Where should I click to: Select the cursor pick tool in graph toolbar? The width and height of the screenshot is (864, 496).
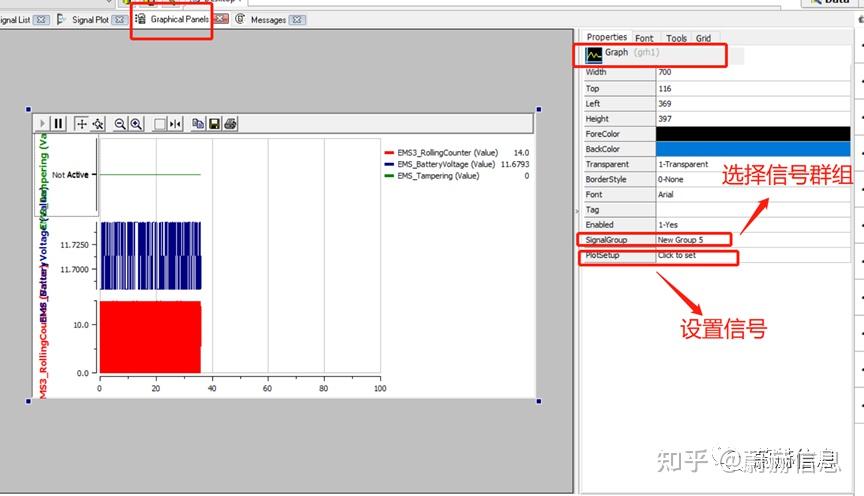point(98,124)
